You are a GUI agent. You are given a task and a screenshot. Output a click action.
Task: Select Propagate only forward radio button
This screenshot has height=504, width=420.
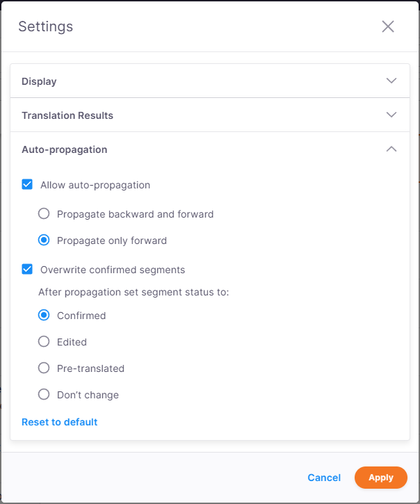(44, 241)
